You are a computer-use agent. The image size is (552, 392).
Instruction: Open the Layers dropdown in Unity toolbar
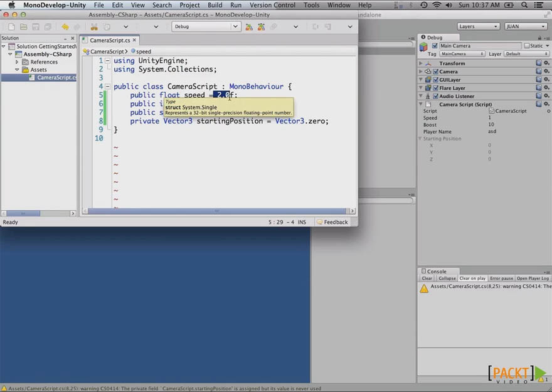pyautogui.click(x=478, y=26)
